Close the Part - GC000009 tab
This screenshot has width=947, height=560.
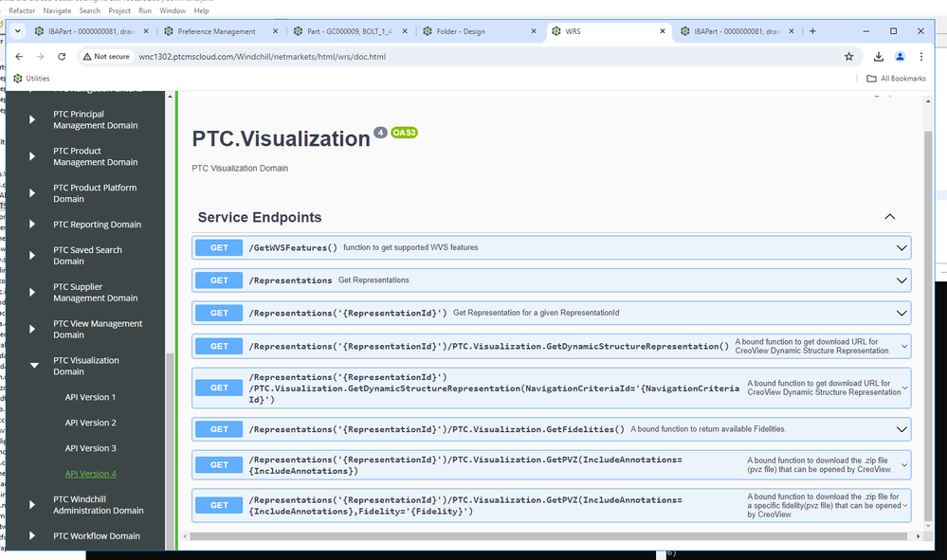click(405, 31)
